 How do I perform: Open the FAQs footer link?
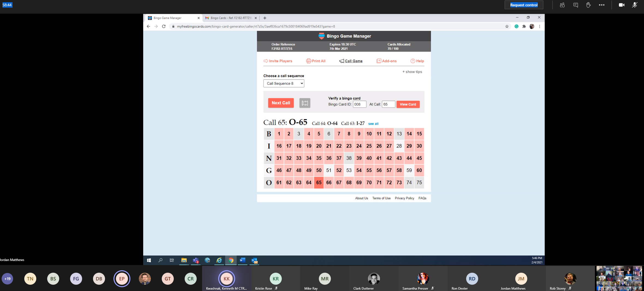(x=422, y=198)
